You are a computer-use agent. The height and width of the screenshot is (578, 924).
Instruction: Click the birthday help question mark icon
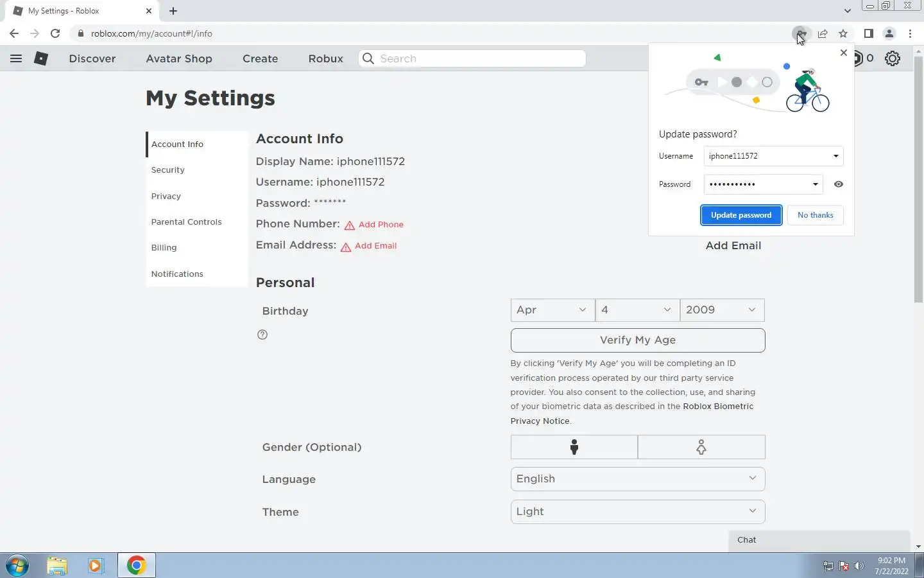(x=262, y=335)
